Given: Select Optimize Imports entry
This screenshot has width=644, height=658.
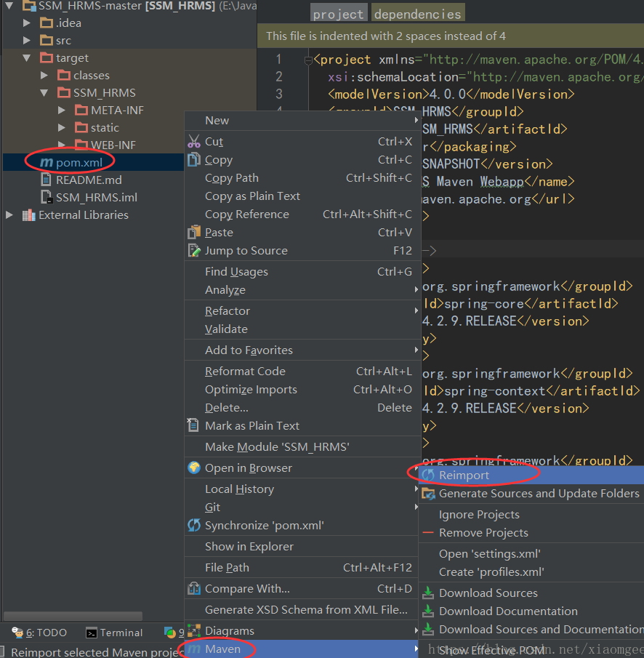Looking at the screenshot, I should point(302,390).
